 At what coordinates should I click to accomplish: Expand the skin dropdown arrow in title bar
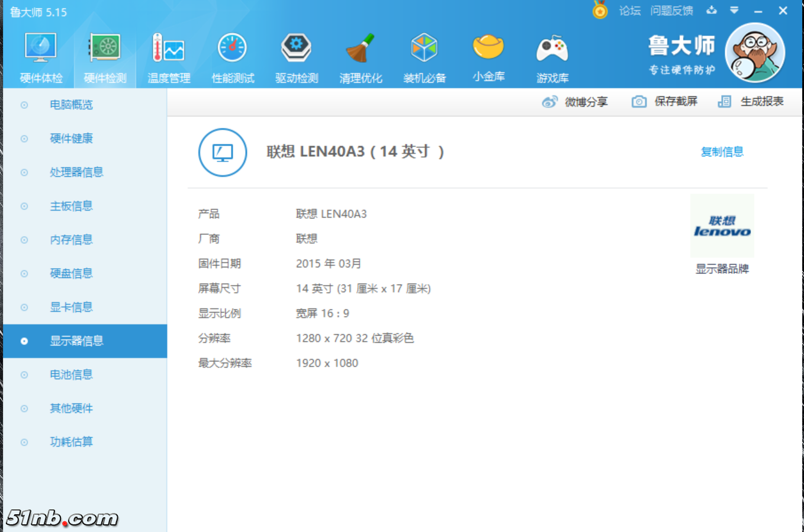point(734,10)
